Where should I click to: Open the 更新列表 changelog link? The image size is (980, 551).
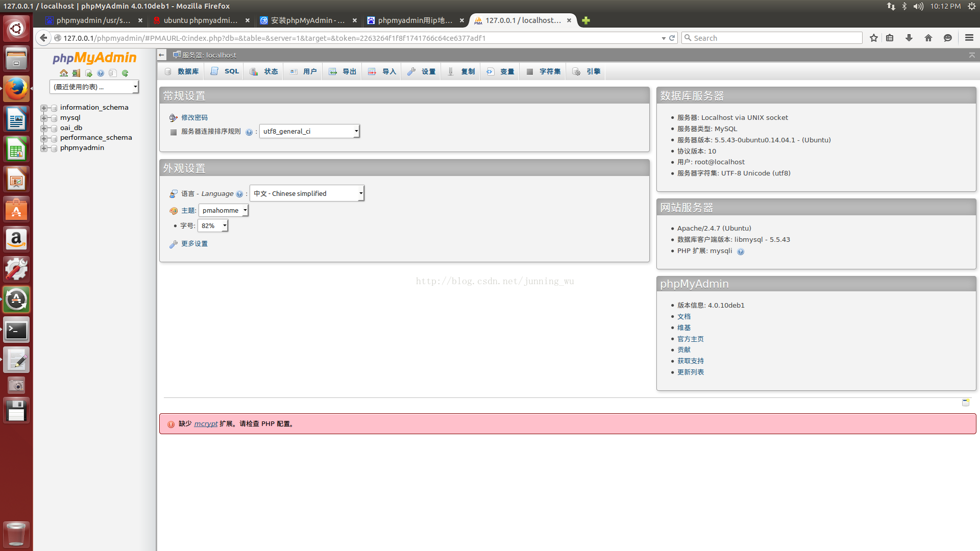click(x=691, y=372)
